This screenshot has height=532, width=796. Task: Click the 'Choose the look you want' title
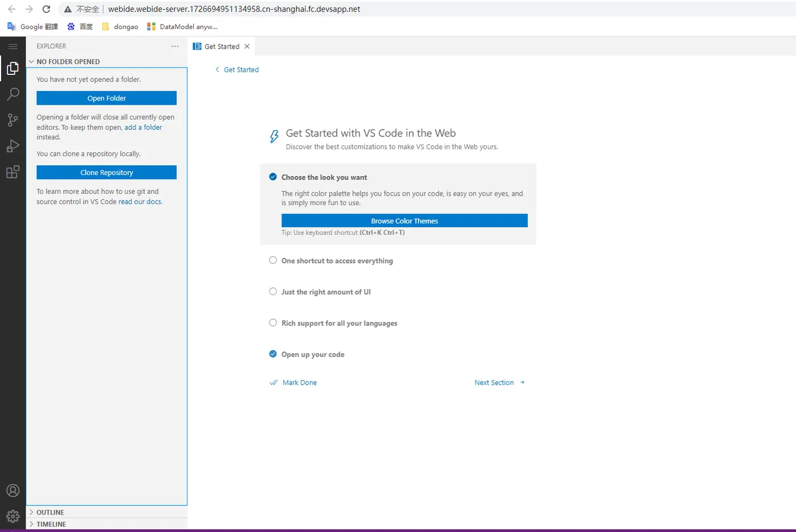tap(324, 177)
